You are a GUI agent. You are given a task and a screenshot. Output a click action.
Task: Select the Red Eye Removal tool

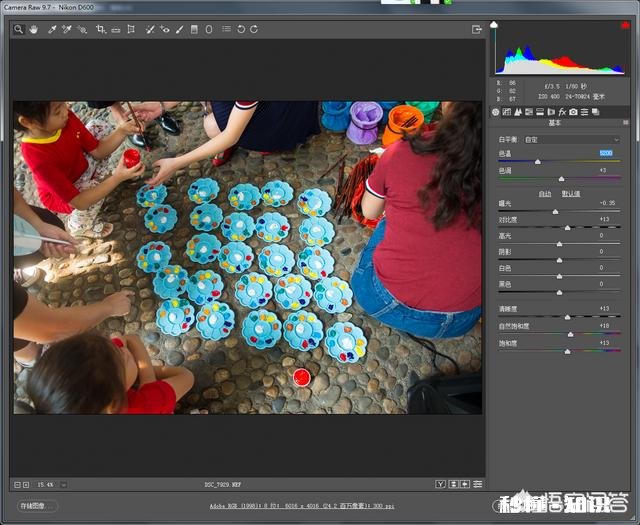pos(164,29)
